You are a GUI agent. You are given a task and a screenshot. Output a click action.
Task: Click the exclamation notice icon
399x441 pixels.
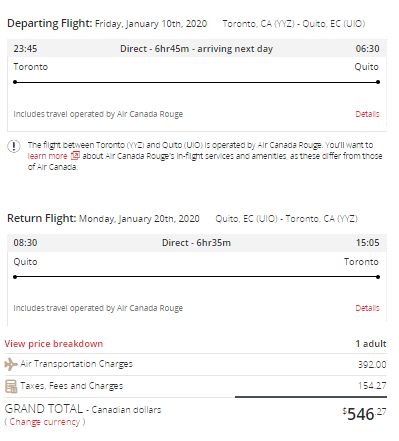pos(14,146)
